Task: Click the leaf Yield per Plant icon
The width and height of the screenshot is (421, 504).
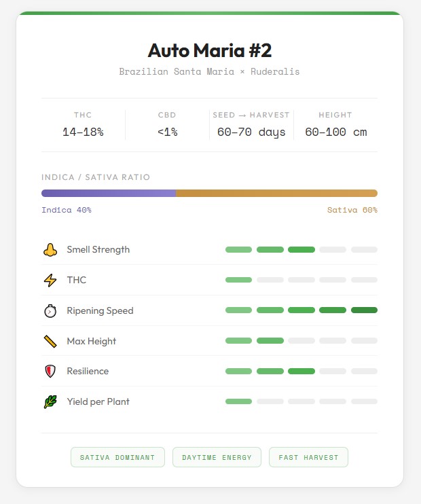Action: point(50,401)
